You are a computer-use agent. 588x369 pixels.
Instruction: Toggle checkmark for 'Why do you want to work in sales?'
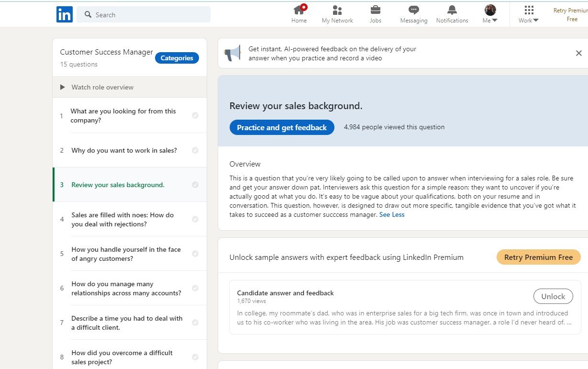coord(195,150)
